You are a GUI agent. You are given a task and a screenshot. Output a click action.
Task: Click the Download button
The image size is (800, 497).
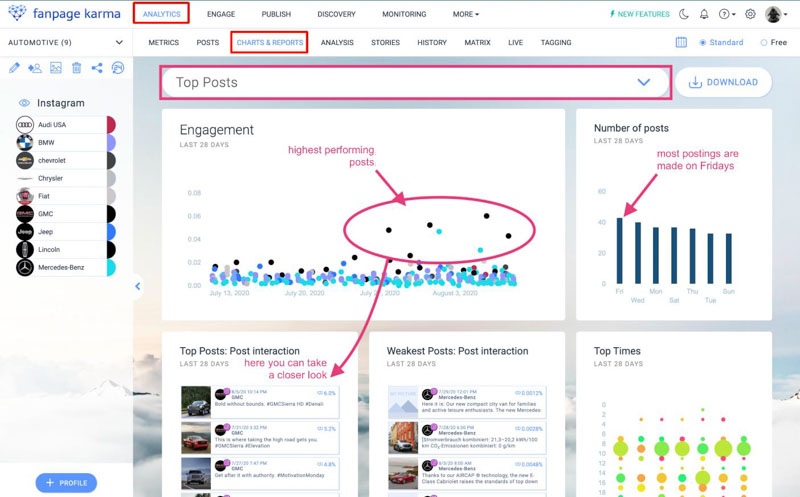click(x=723, y=82)
